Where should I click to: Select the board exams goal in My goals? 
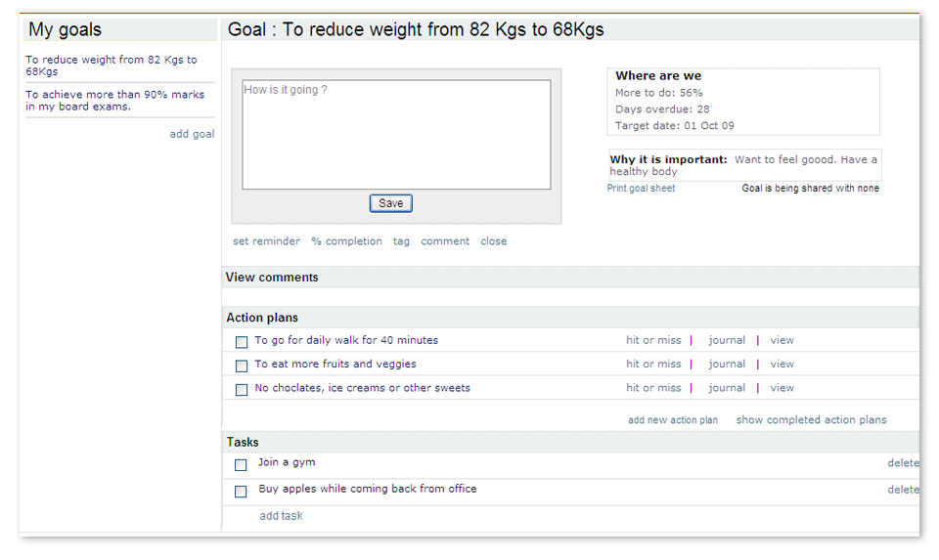[115, 101]
